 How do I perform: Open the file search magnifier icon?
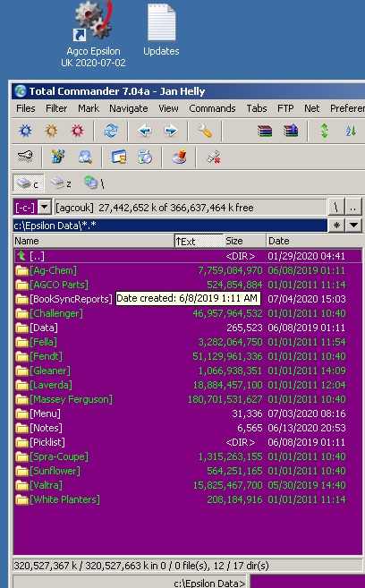85,157
